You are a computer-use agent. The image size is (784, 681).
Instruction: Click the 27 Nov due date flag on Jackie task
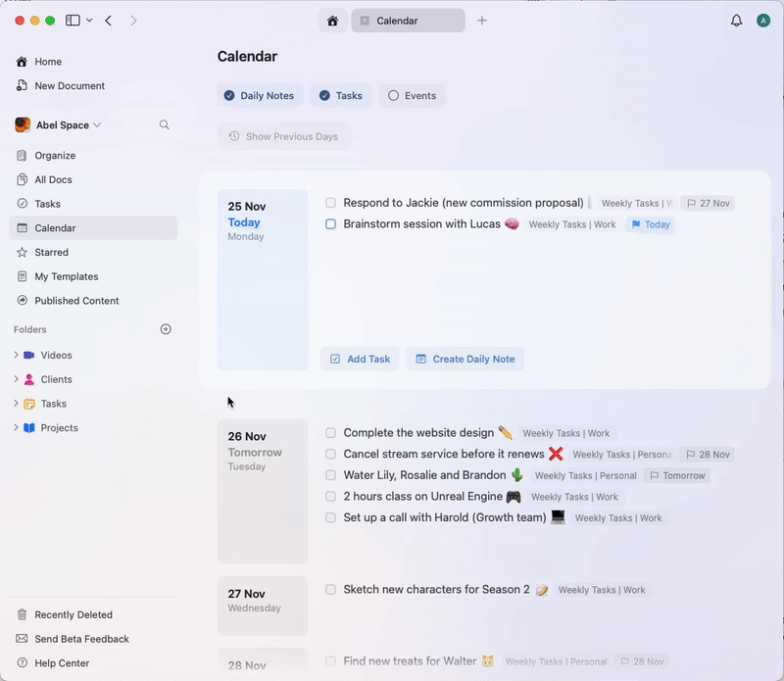tap(708, 203)
